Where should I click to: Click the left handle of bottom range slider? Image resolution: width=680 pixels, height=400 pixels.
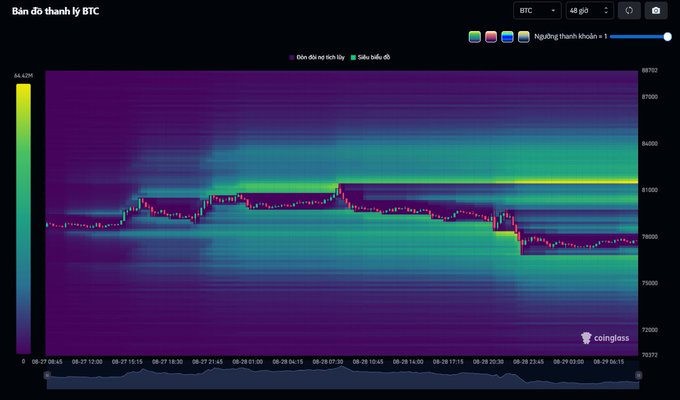47,375
